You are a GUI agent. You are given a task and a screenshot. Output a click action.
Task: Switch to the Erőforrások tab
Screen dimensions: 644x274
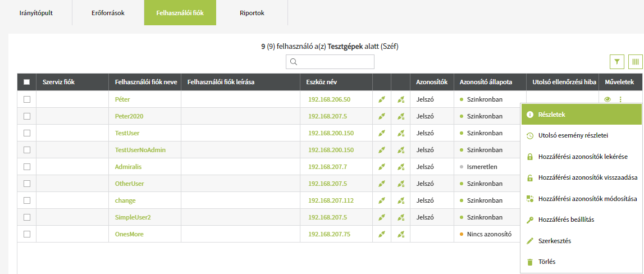click(108, 13)
